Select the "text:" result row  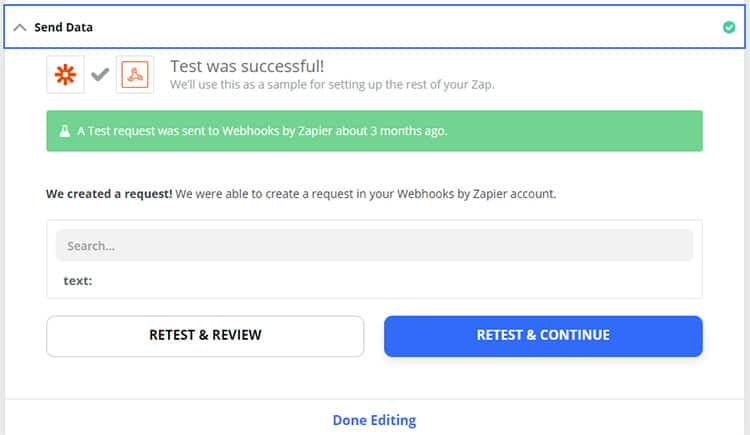point(78,281)
